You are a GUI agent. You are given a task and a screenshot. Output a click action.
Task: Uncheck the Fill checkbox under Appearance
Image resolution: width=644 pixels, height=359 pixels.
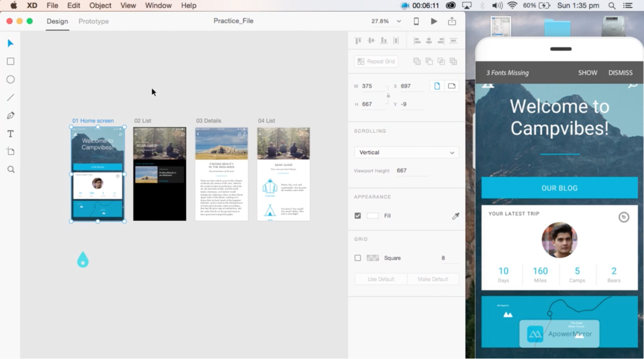[358, 215]
